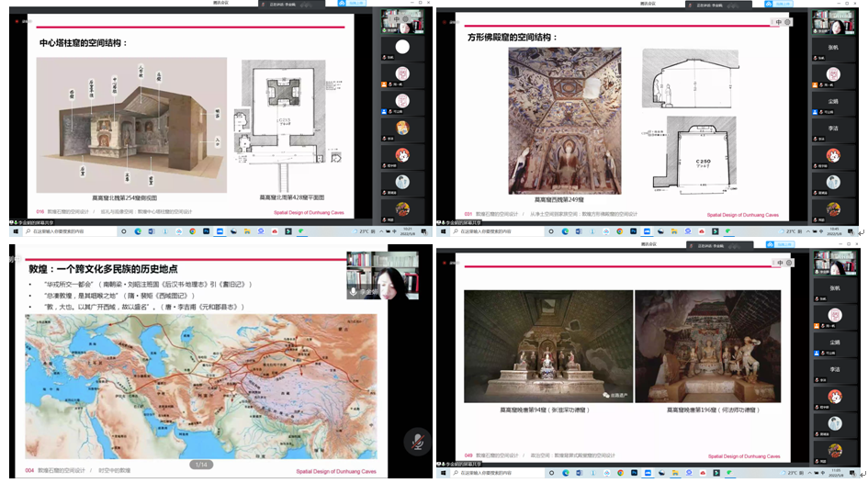Viewport: 868px width, 483px height.
Task: Click cloud icon in 中心塔柱窟 window title bar
Action: tap(342, 4)
